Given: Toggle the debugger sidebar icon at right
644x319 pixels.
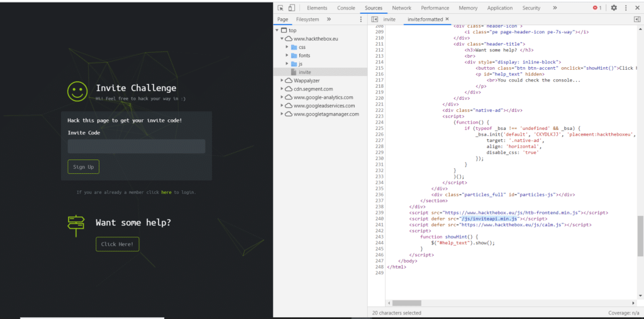Looking at the screenshot, I should pyautogui.click(x=637, y=19).
